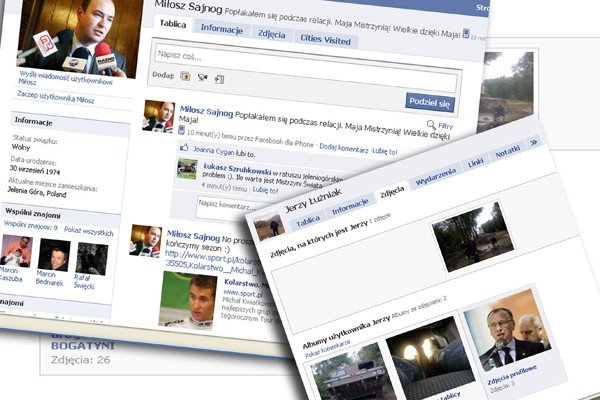Screen dimensions: 600x400
Task: Click 'Jelenia Góra, Poland' residence text
Action: click(x=37, y=192)
